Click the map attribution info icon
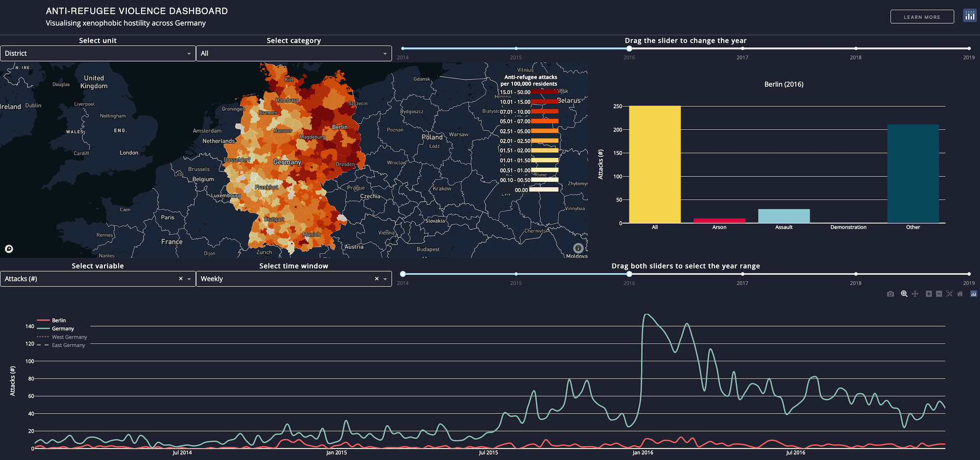This screenshot has width=980, height=460. click(x=577, y=249)
